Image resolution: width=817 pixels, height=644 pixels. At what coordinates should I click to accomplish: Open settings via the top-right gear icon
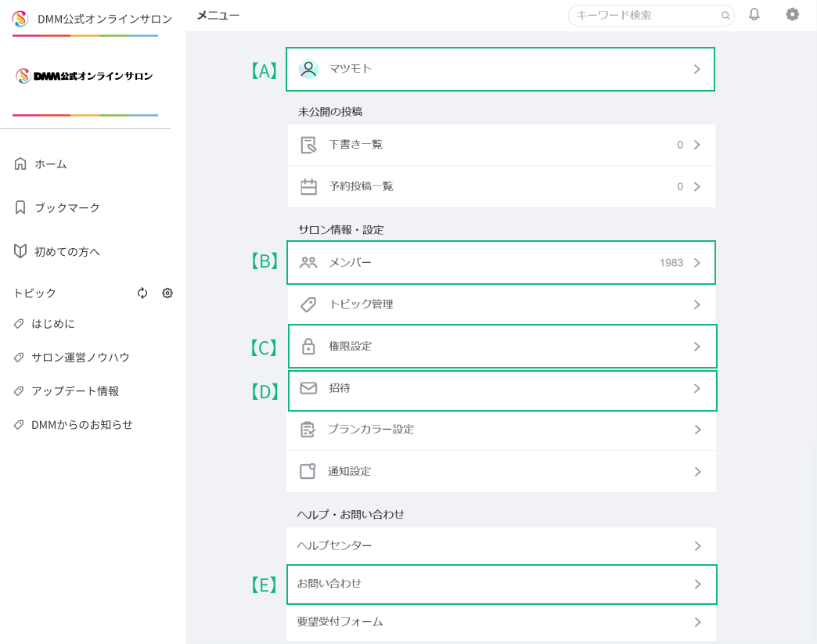point(793,14)
